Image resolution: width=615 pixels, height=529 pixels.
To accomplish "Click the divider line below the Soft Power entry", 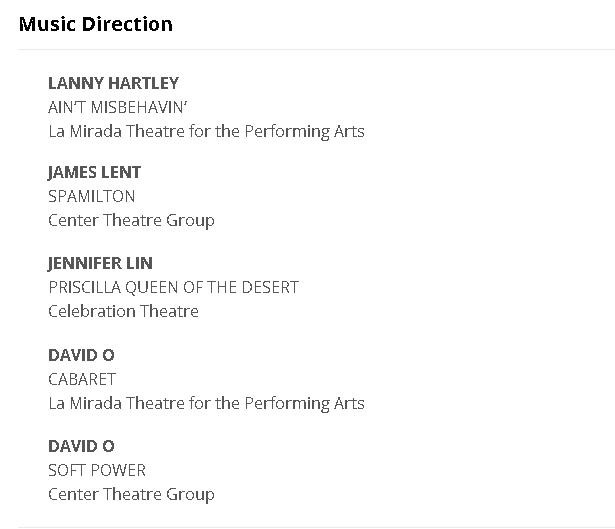I will (316, 526).
